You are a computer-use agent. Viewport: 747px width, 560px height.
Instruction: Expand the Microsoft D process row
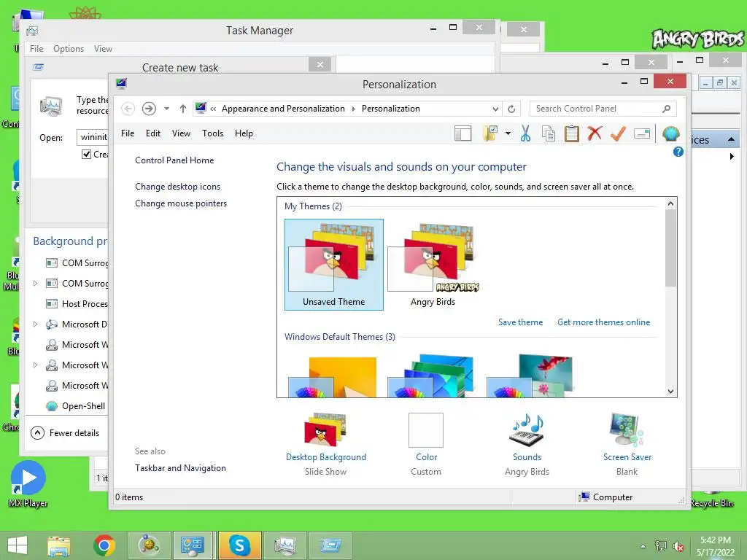pyautogui.click(x=35, y=324)
